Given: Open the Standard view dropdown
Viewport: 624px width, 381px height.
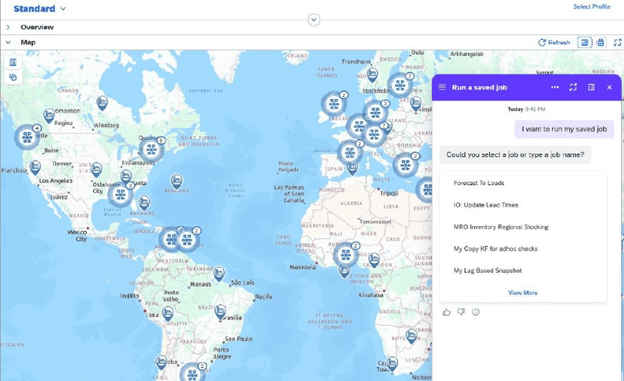Looking at the screenshot, I should click(39, 9).
